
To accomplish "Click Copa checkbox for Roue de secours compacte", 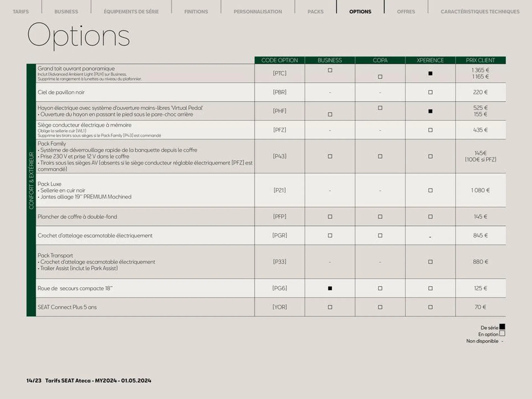I will click(380, 289).
